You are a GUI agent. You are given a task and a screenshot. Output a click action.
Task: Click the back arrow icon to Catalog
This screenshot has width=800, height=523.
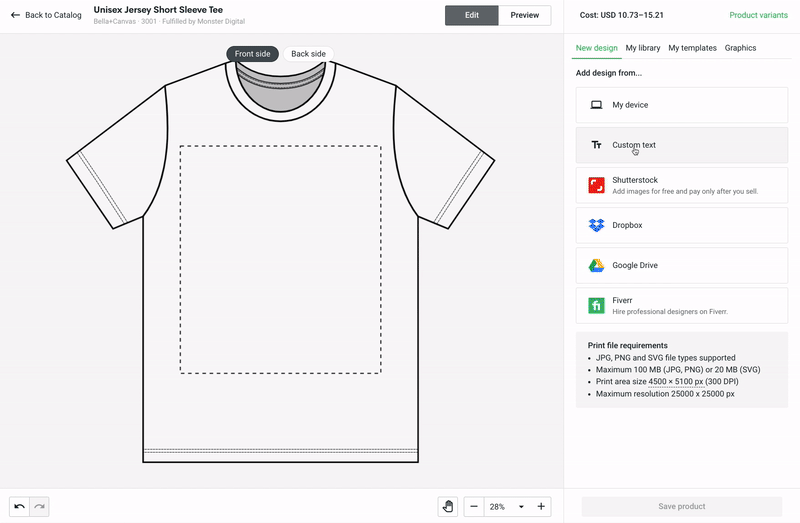pyautogui.click(x=15, y=15)
